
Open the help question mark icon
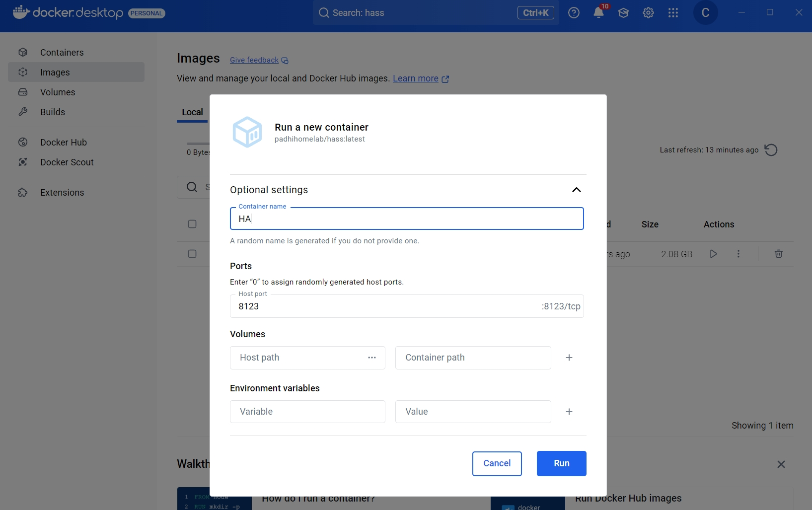pyautogui.click(x=574, y=13)
